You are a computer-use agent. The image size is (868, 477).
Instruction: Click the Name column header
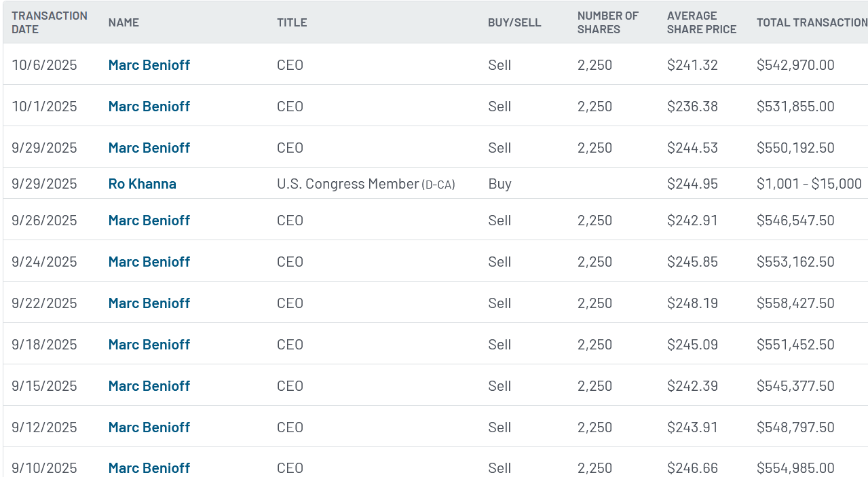click(124, 22)
